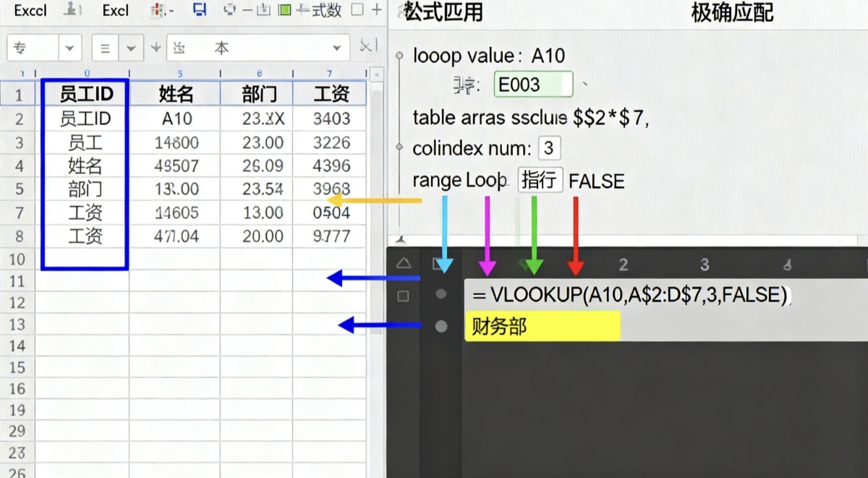Click the copy range icon near save
This screenshot has width=868, height=478.
(x=229, y=9)
